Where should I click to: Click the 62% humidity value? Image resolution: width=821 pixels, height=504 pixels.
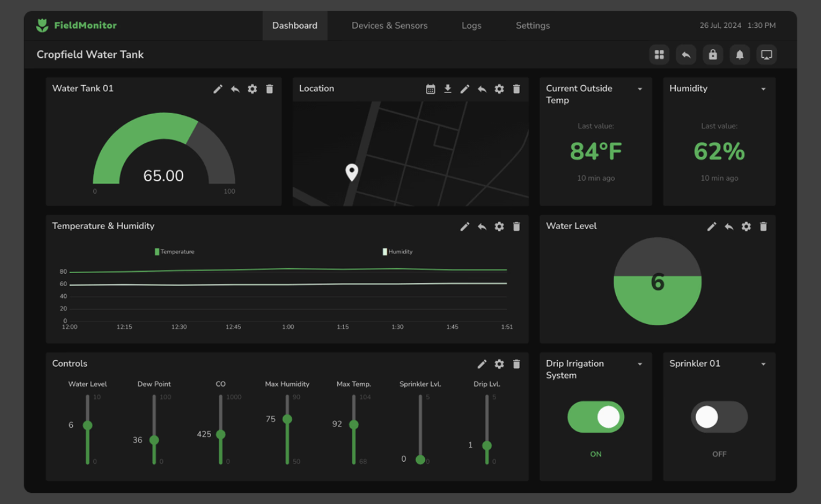click(719, 151)
